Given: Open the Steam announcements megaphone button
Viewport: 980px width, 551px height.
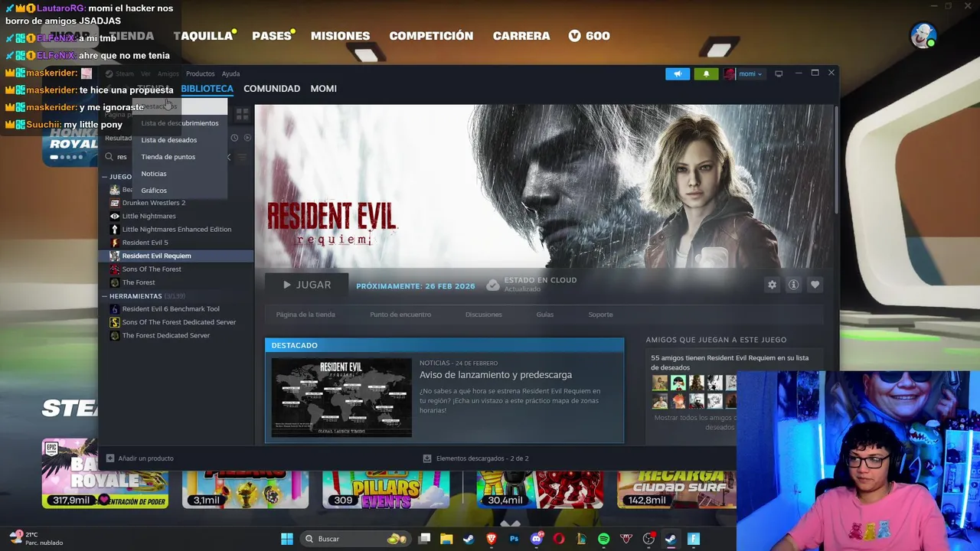Looking at the screenshot, I should click(678, 73).
